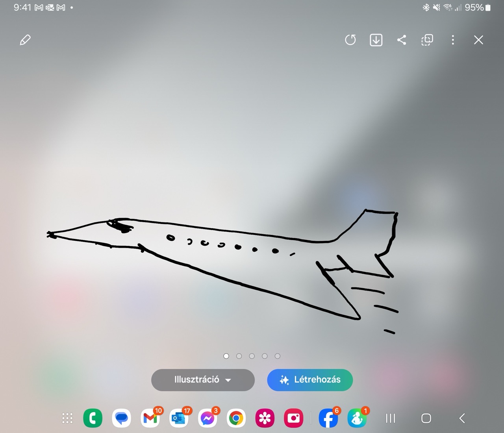Viewport: 504px width, 433px height.
Task: Select the second page indicator dot
Action: (x=239, y=356)
